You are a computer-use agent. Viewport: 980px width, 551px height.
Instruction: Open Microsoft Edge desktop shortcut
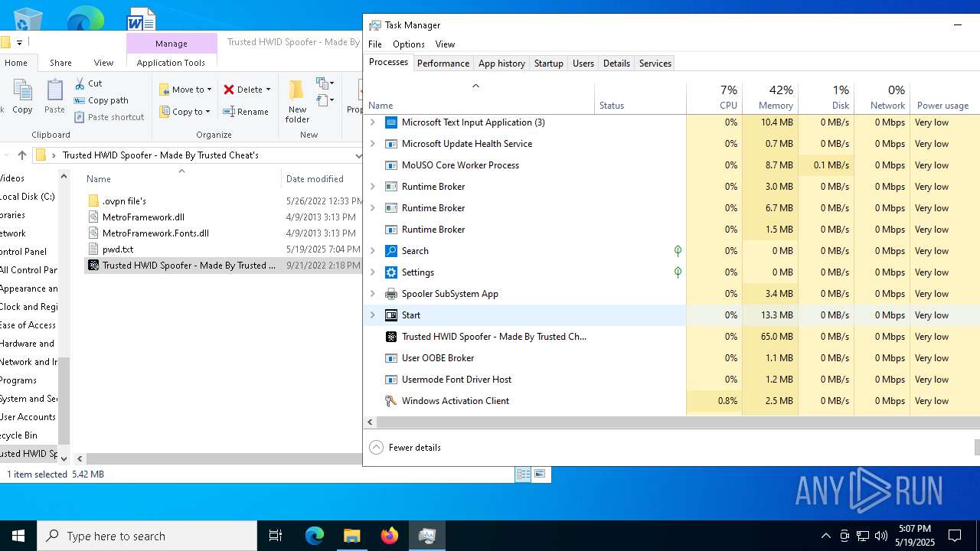pos(86,19)
